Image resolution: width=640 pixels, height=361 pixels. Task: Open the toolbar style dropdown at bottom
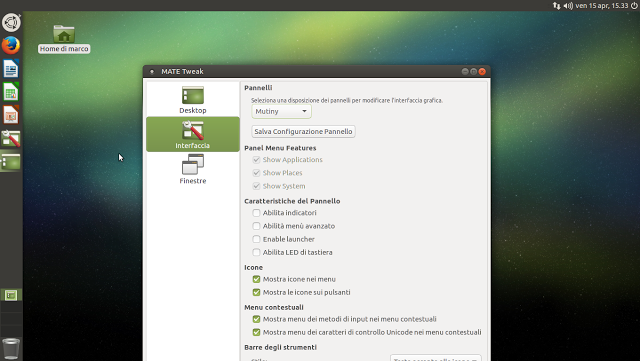[436, 358]
